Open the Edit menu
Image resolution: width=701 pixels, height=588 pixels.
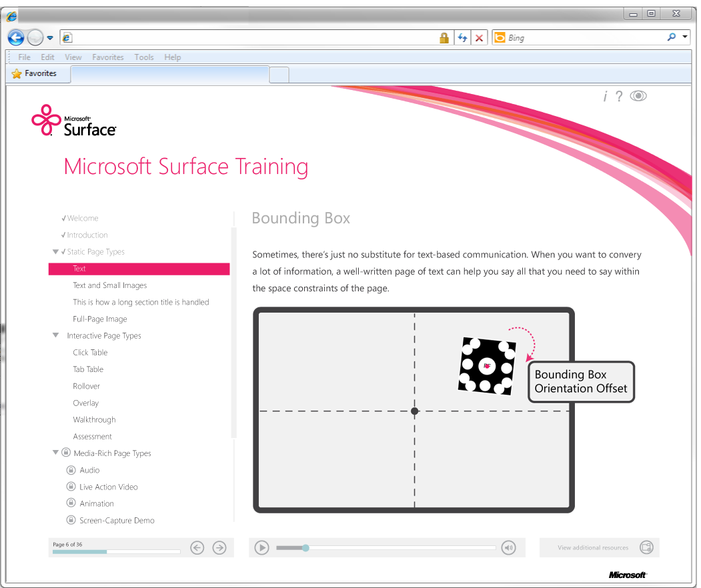coord(47,57)
